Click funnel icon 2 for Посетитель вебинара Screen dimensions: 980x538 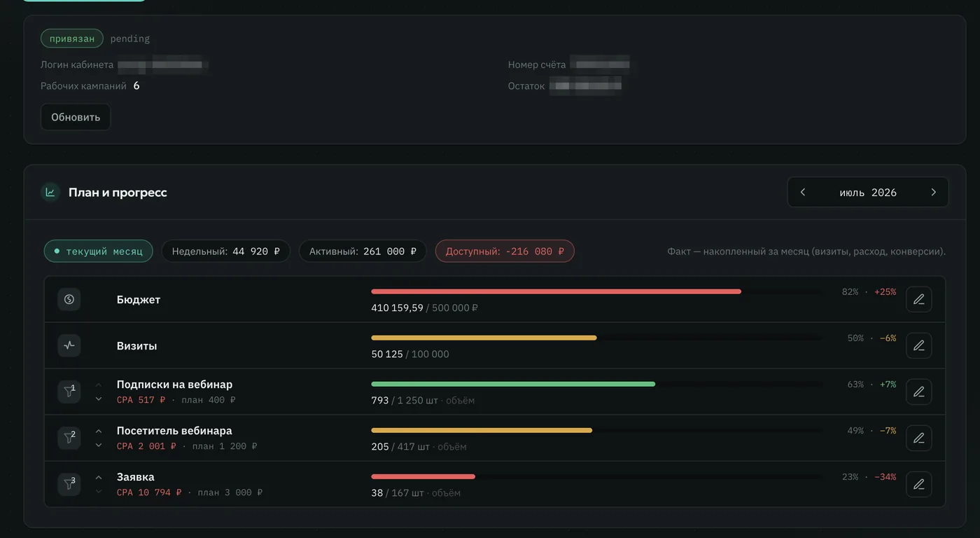point(69,438)
